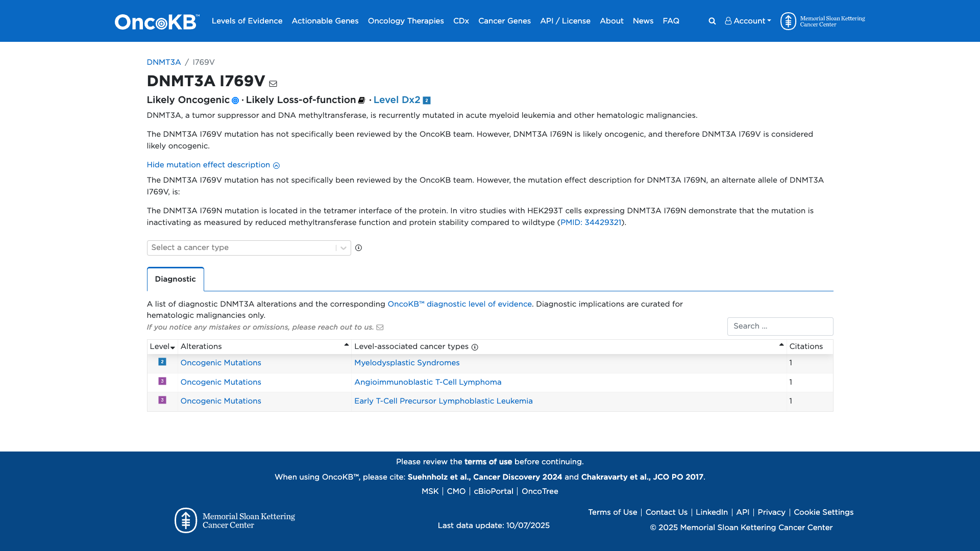980x551 pixels.
Task: Click inside the table Search field
Action: [x=780, y=326]
